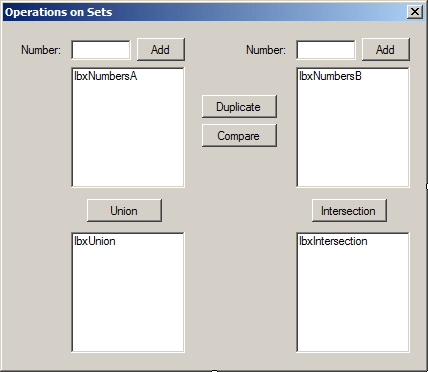Viewport: 428px width, 372px height.
Task: Click the Union button
Action: tap(124, 211)
